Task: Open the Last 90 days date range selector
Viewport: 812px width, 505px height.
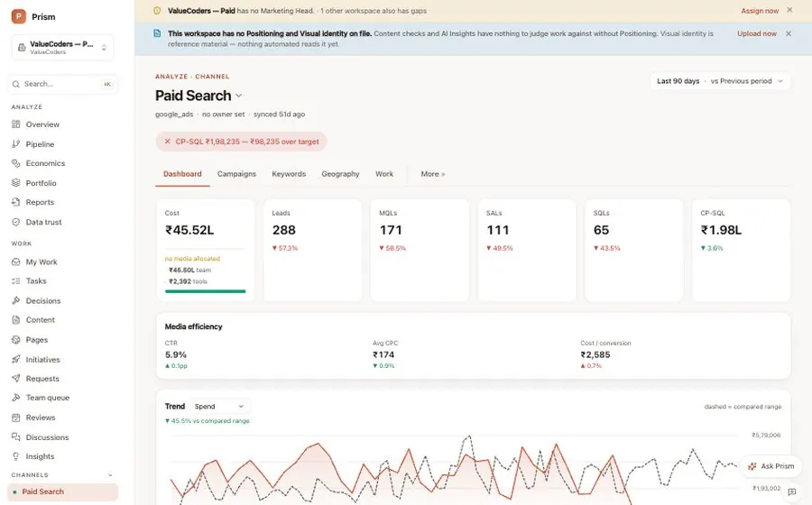Action: pyautogui.click(x=720, y=81)
